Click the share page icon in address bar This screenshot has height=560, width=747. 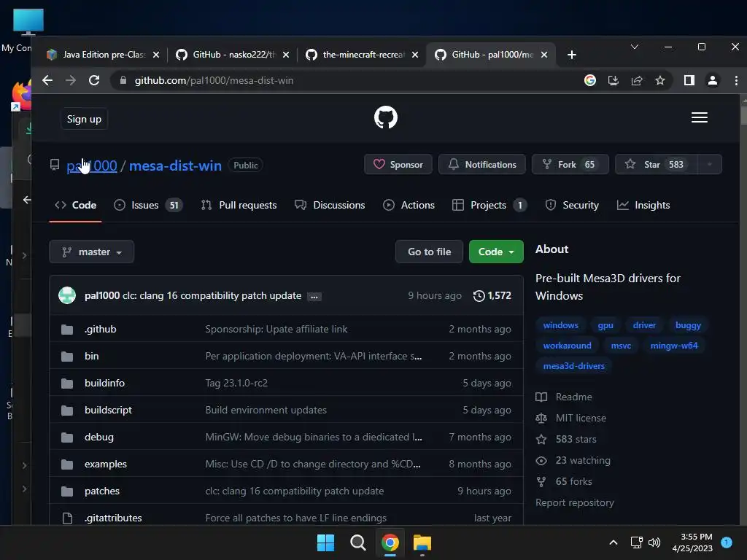(636, 80)
